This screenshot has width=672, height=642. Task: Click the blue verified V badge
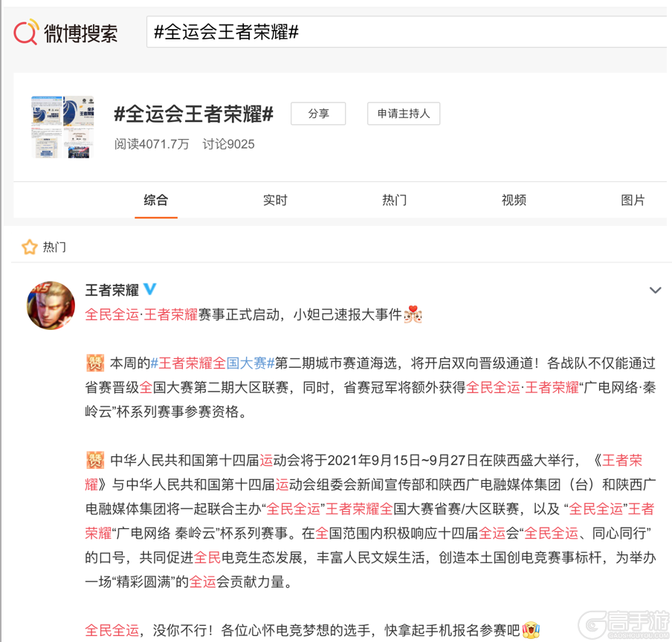[149, 289]
